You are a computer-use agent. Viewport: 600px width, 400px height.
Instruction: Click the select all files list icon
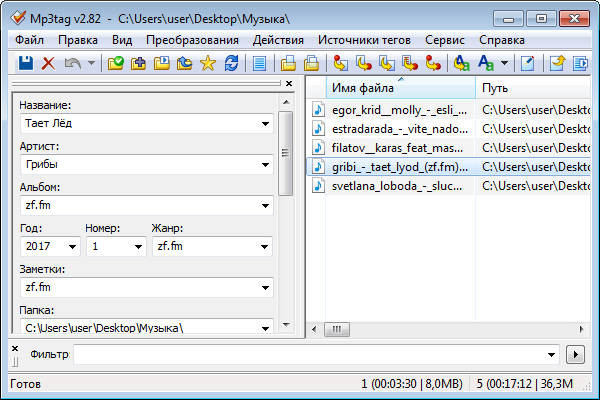point(260,63)
